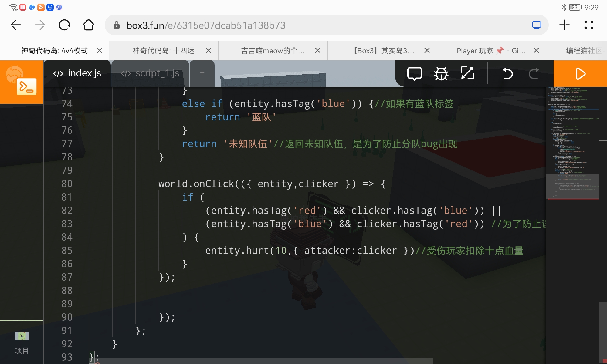Close the 神奇代码岛: 十四运 tab
The height and width of the screenshot is (364, 607).
pyautogui.click(x=209, y=51)
